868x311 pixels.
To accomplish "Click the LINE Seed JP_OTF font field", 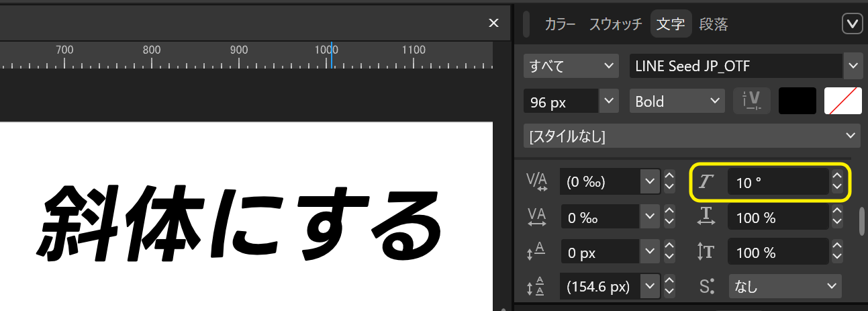I will coord(736,66).
